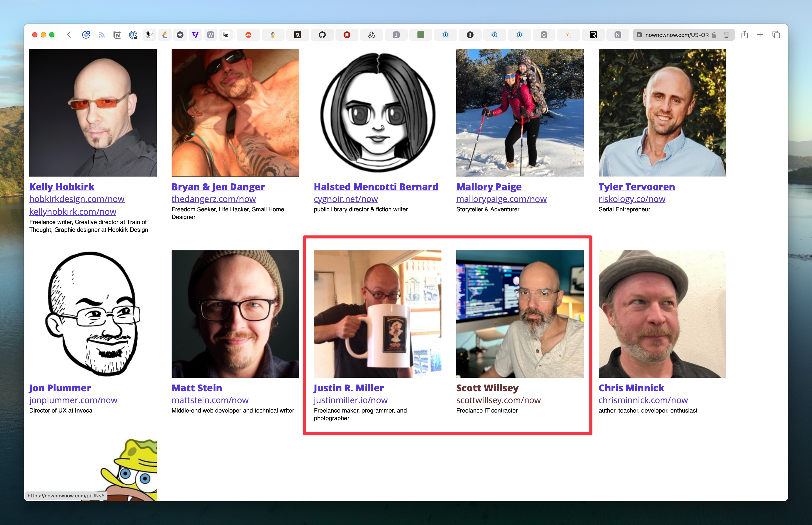This screenshot has height=525, width=812.
Task: Open the chrisminnick.com/now link
Action: click(643, 400)
